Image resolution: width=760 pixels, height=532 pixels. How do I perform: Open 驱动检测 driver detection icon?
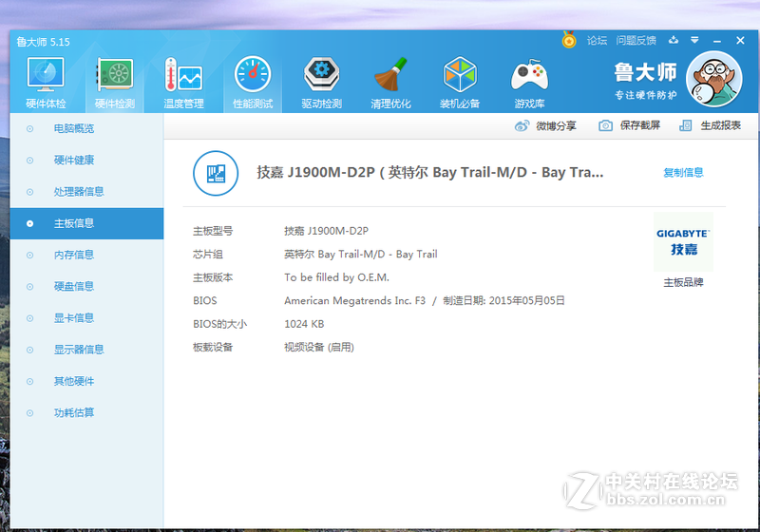coord(322,74)
